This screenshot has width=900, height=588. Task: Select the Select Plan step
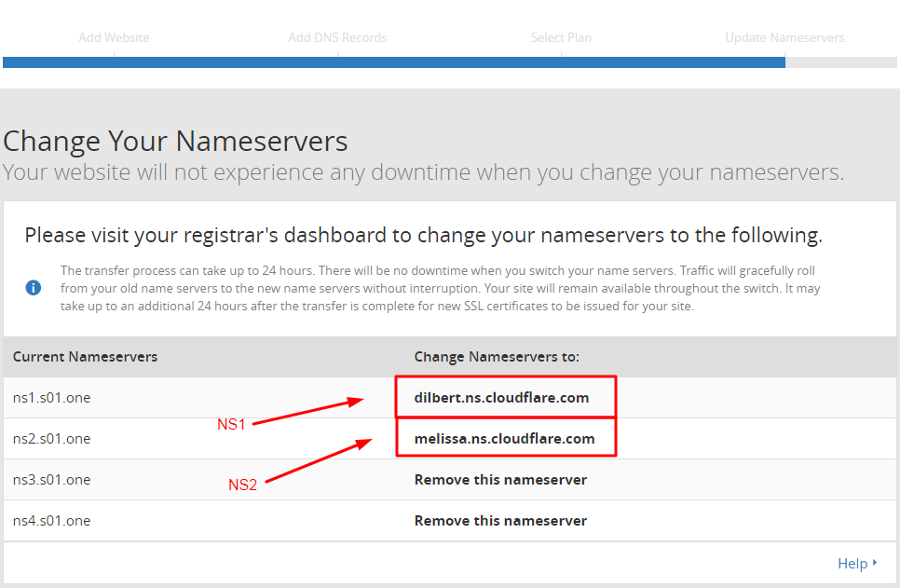click(561, 37)
